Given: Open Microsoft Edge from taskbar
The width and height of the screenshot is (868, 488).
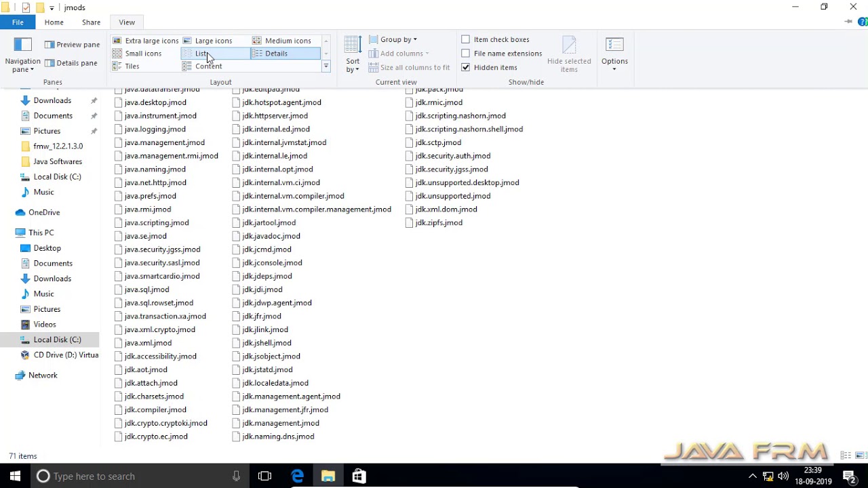Looking at the screenshot, I should click(x=298, y=476).
